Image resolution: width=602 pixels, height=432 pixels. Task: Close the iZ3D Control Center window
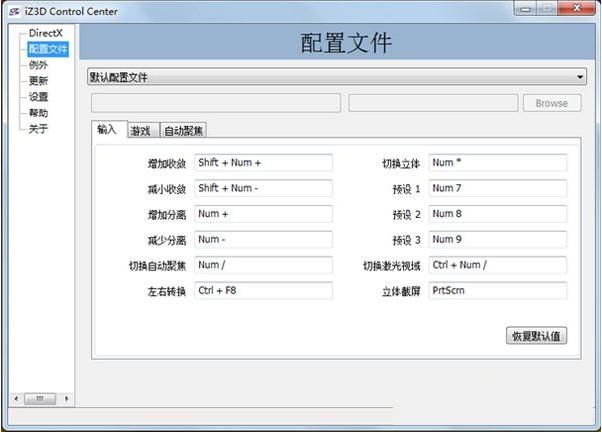577,8
